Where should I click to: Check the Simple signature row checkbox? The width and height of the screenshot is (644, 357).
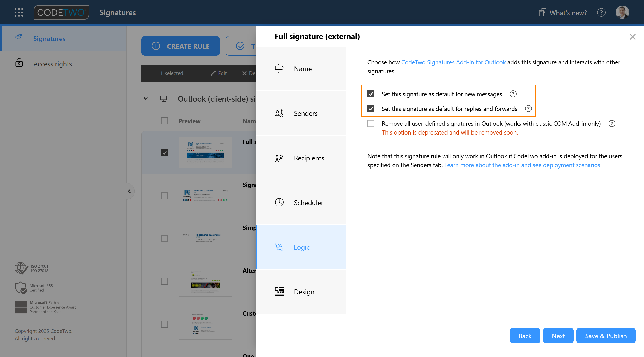pyautogui.click(x=165, y=239)
